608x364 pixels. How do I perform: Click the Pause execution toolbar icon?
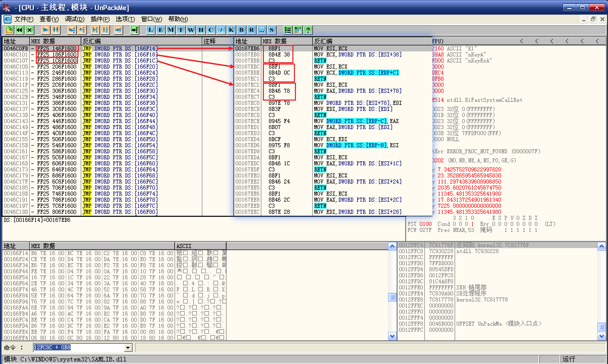point(56,30)
